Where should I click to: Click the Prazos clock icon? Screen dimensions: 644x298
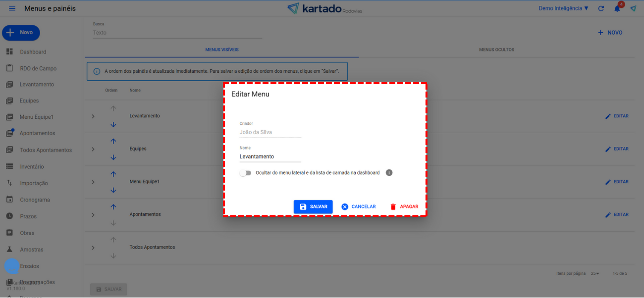coord(9,216)
